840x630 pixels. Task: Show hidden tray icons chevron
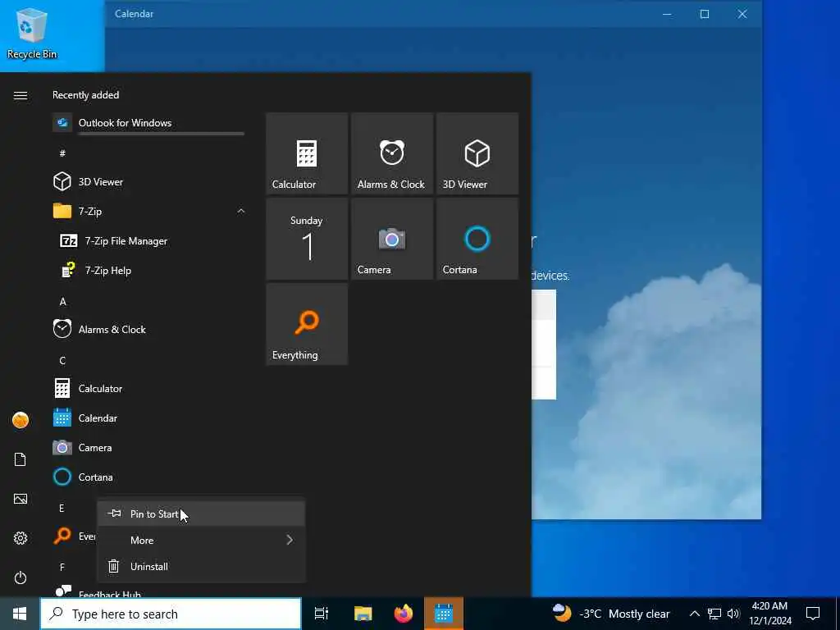point(694,614)
